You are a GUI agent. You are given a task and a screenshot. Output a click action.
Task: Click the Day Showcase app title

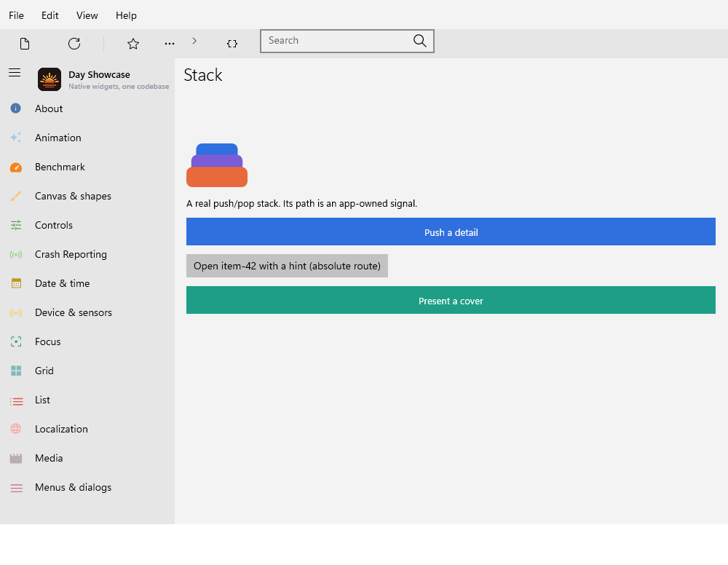click(x=99, y=75)
